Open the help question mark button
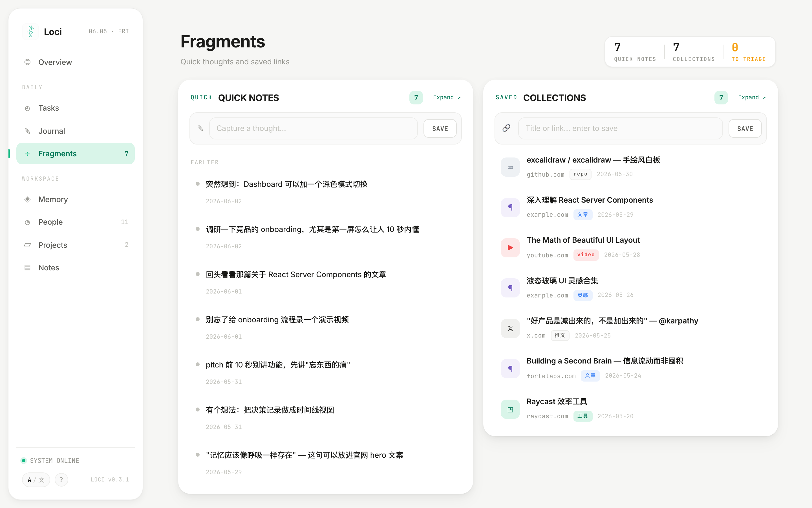Screen dimensions: 812x508 coord(61,480)
